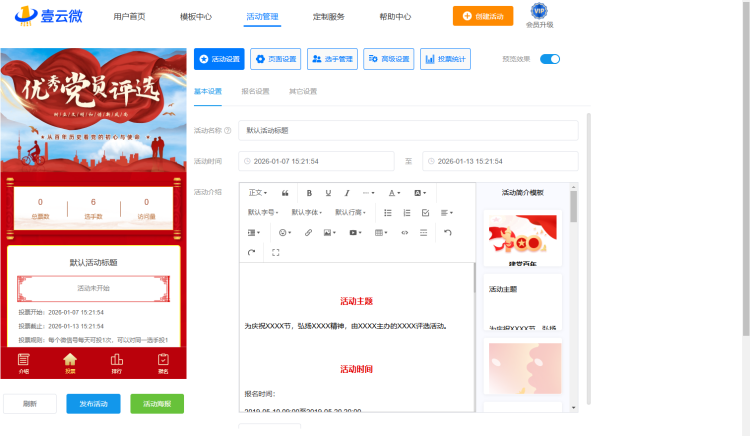
Task: Insert a hyperlink with the link icon
Action: 308,232
